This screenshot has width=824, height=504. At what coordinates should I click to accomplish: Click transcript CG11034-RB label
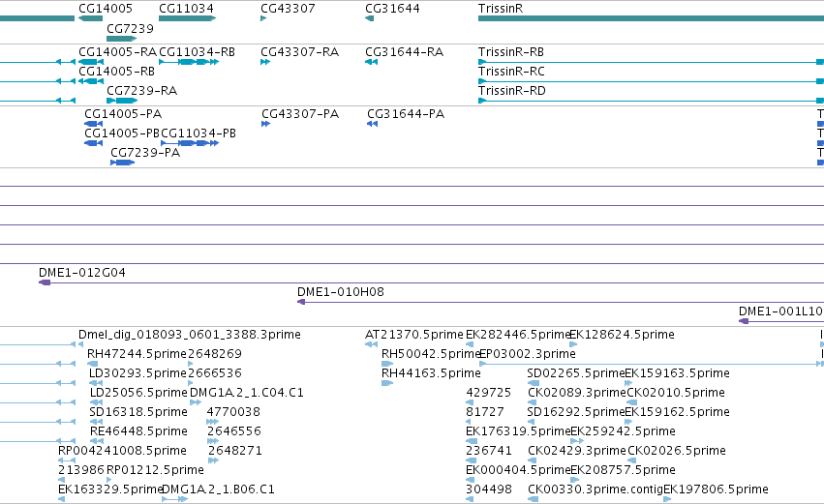pyautogui.click(x=197, y=52)
